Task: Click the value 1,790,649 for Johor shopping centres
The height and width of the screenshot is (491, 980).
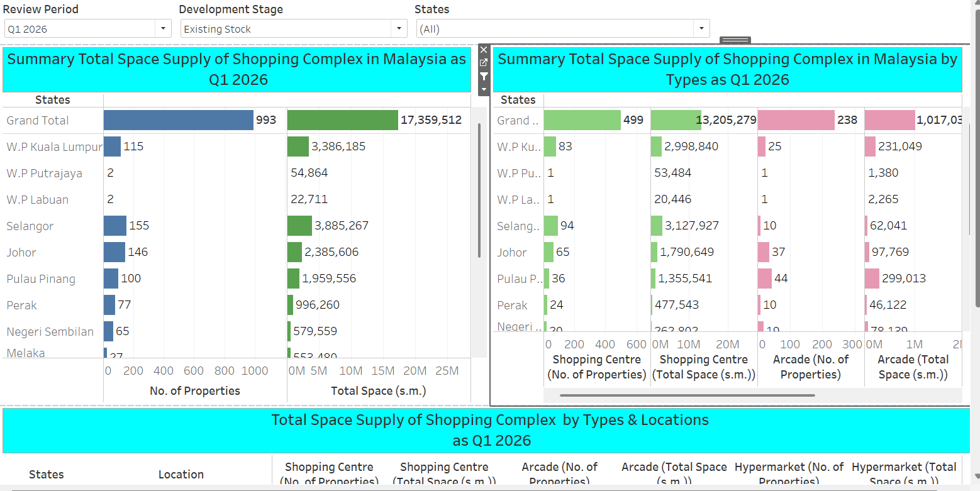Action: tap(687, 252)
